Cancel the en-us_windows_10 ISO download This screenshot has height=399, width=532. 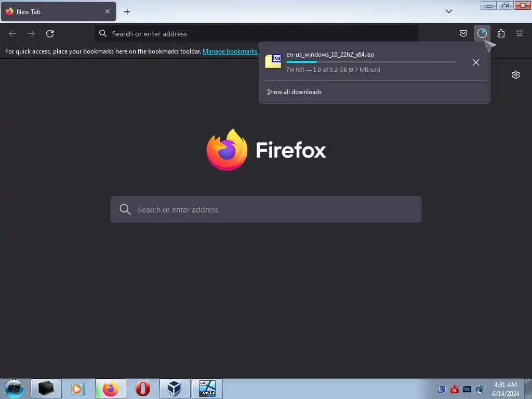click(x=476, y=62)
